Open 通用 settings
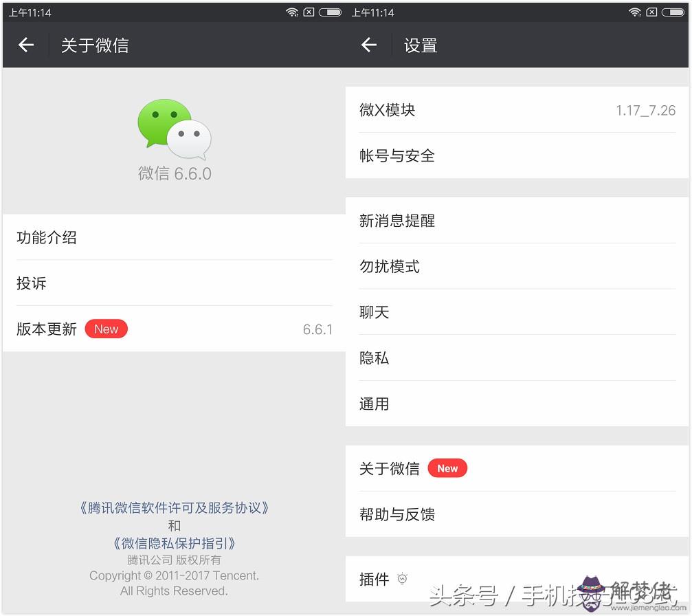 tap(517, 404)
